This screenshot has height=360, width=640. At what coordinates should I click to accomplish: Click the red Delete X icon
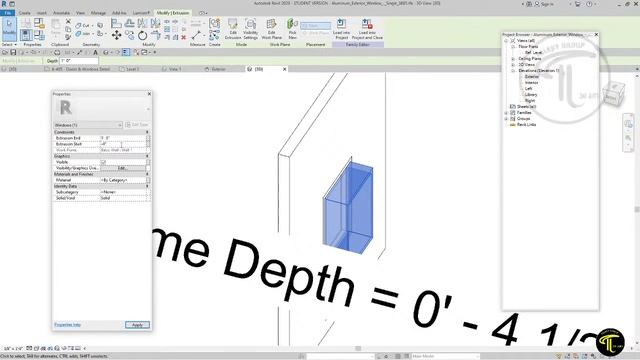(184, 38)
